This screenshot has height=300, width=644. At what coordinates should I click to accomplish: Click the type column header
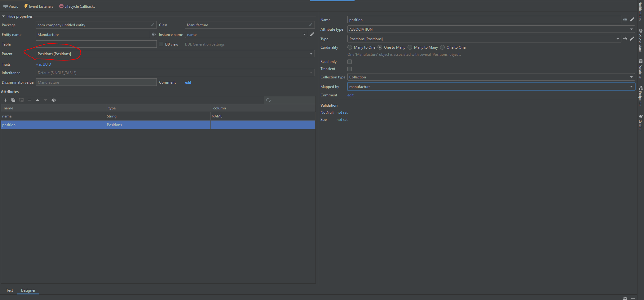(x=158, y=108)
